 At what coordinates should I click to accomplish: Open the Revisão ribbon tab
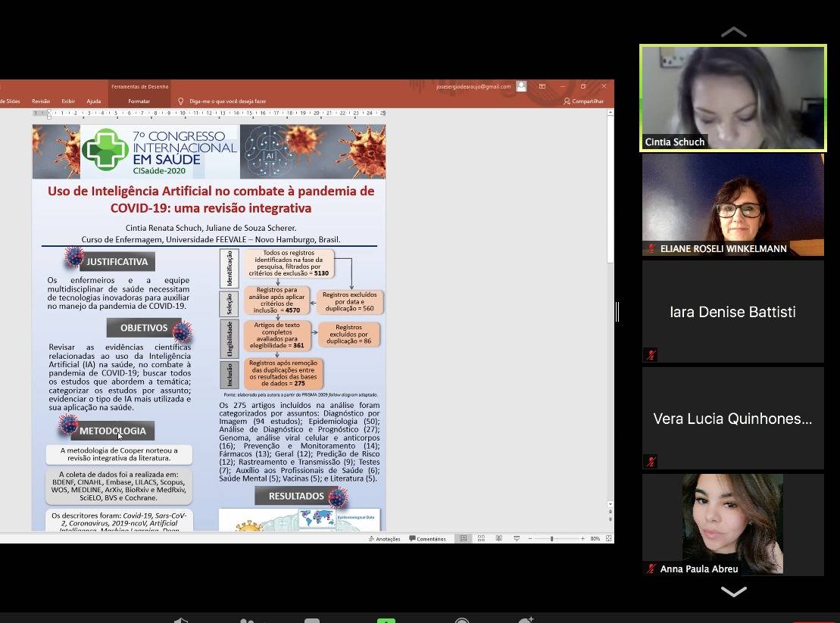pyautogui.click(x=41, y=101)
